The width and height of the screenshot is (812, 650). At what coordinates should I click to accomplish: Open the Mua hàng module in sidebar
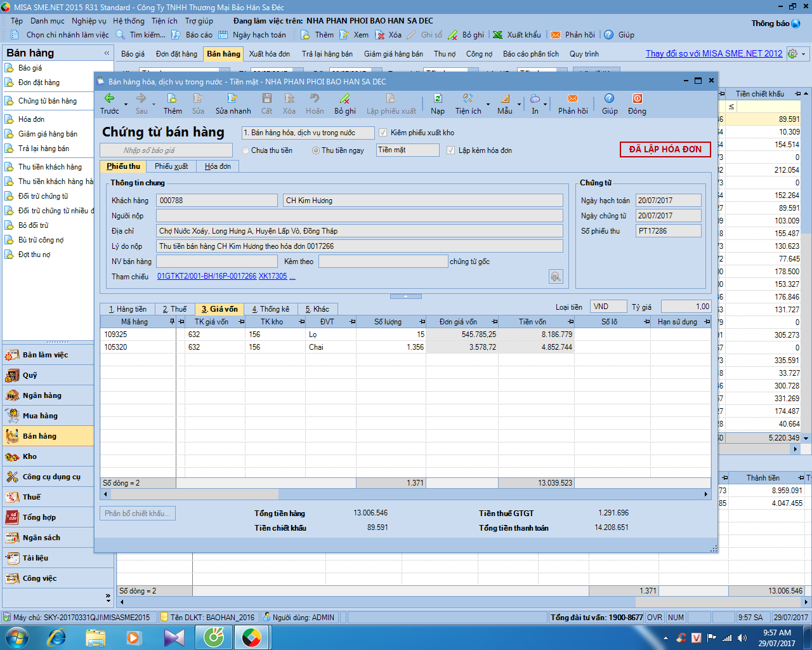[x=48, y=416]
